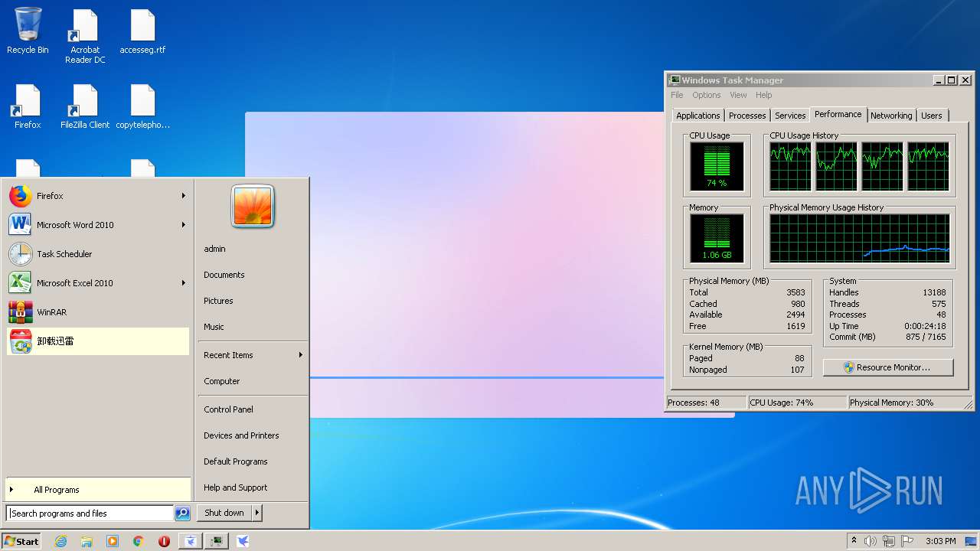Open Windows Media Player in taskbar
The height and width of the screenshot is (551, 980).
[x=113, y=541]
